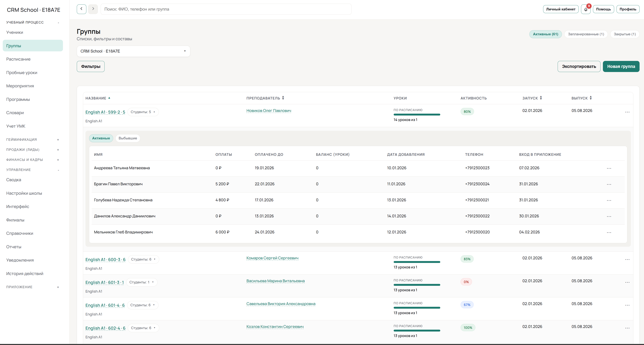Select the Активные students pill
Image resolution: width=644 pixels, height=345 pixels.
point(101,138)
